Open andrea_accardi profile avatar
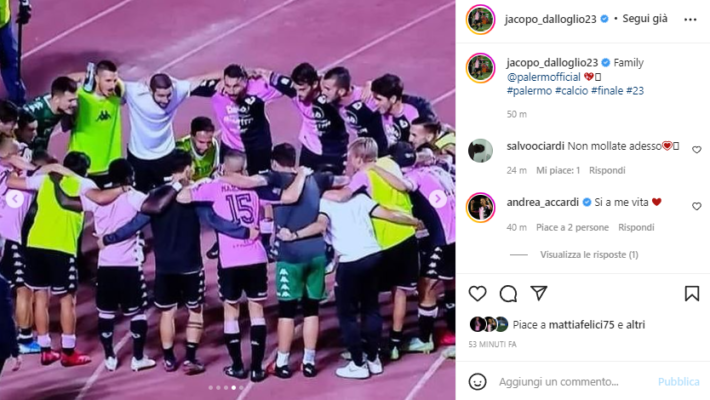This screenshot has height=400, width=710. point(480,207)
